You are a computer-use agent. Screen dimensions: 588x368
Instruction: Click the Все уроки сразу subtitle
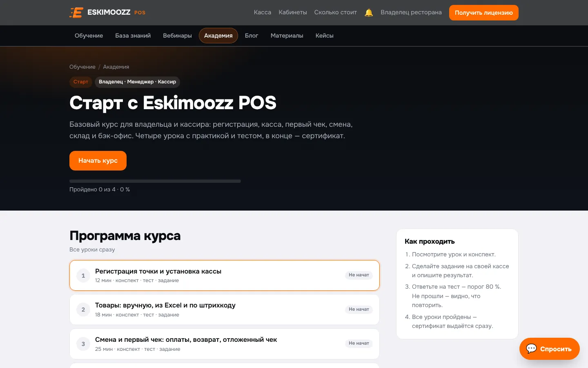pos(92,249)
